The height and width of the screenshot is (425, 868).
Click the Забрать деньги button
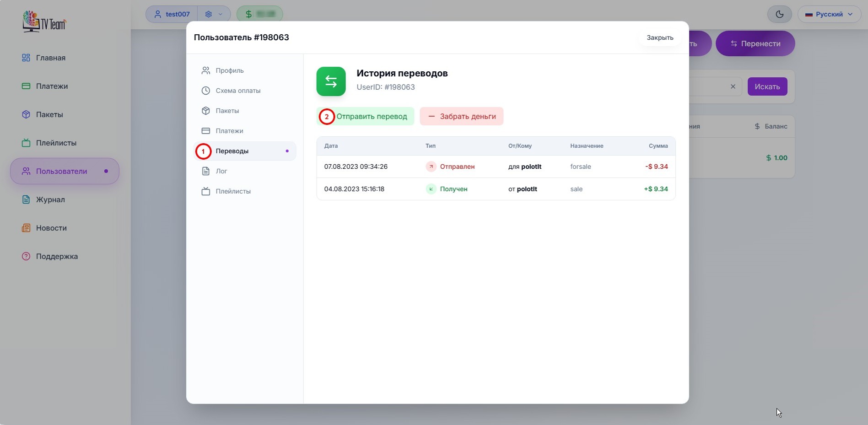pos(461,116)
